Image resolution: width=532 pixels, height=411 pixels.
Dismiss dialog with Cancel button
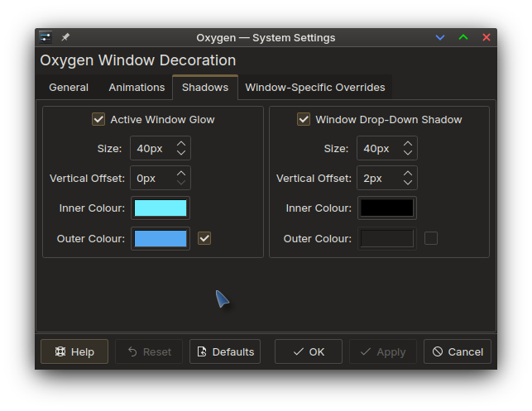pos(458,351)
